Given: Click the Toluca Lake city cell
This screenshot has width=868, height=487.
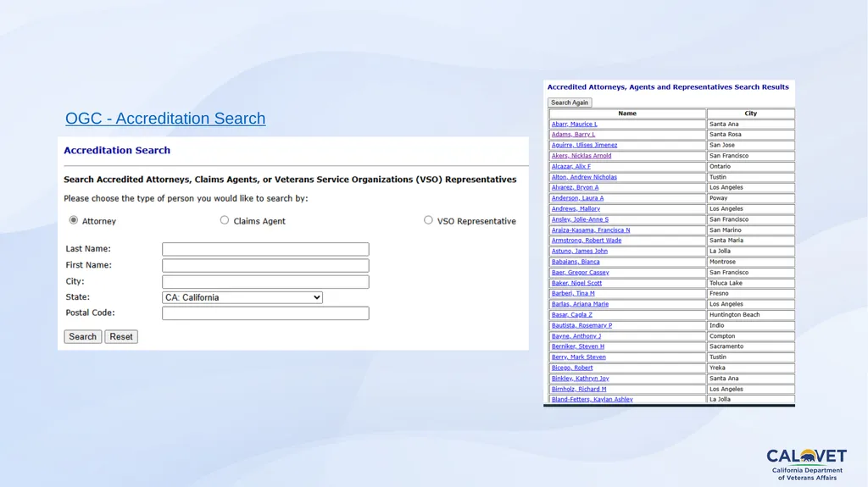Looking at the screenshot, I should coord(751,283).
